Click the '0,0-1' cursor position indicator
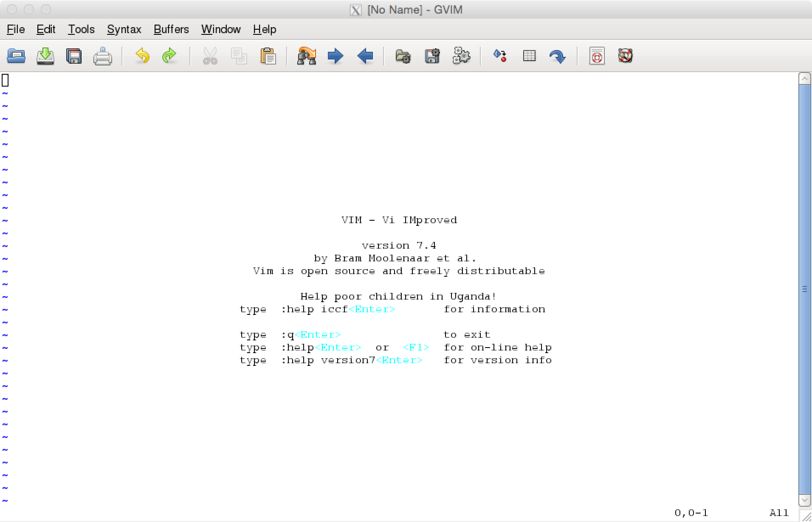The image size is (812, 522). tap(691, 513)
